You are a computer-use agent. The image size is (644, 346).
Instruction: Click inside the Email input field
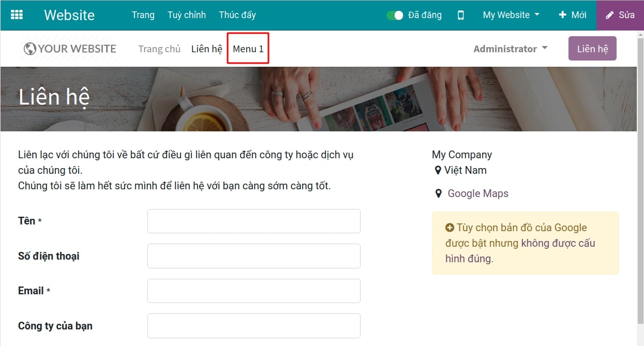pos(253,291)
